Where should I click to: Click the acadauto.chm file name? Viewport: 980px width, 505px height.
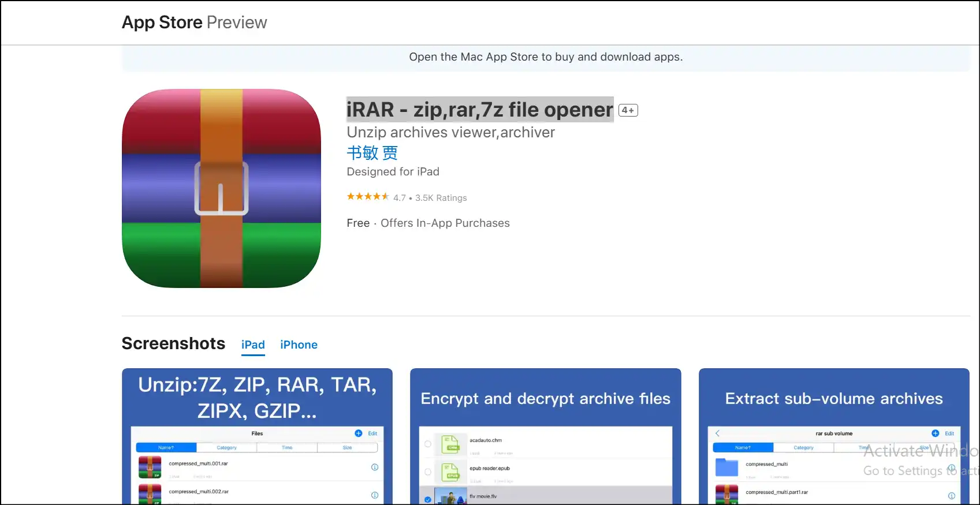[486, 440]
